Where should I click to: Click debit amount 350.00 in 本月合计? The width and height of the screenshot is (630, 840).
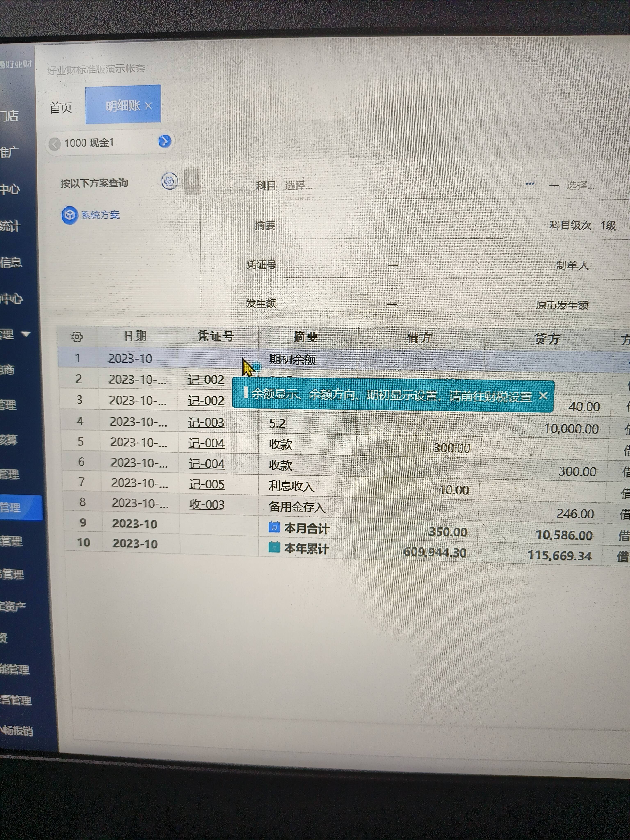click(x=448, y=532)
